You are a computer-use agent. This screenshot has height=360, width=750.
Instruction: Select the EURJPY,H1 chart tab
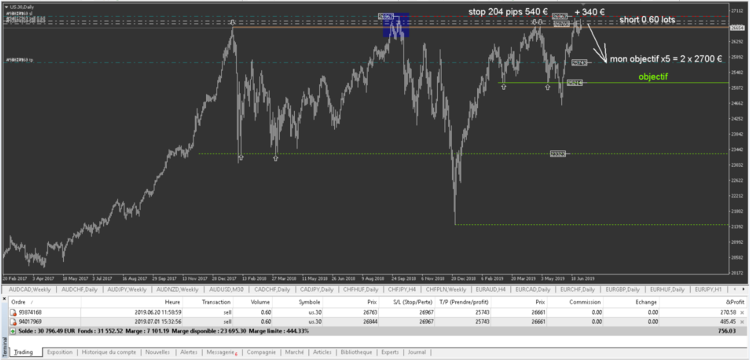tap(712, 290)
